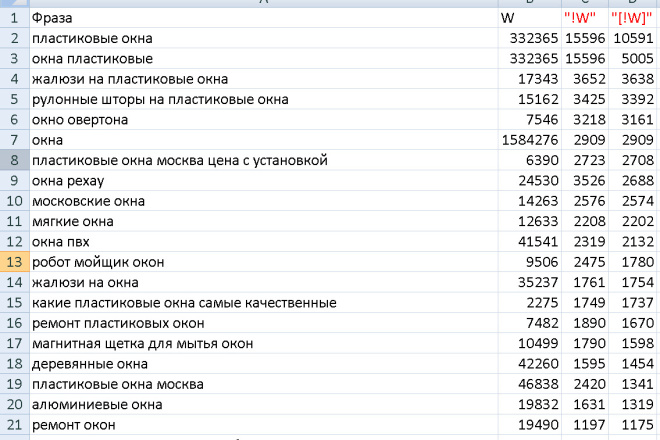Select the 'окна пластиковые' cell
The width and height of the screenshot is (660, 440).
pyautogui.click(x=264, y=59)
